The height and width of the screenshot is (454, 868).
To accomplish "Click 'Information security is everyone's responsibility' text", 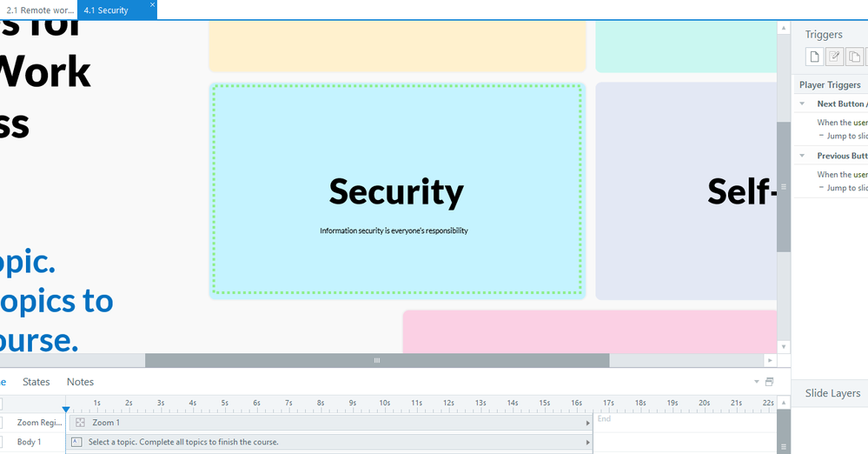I will [394, 230].
